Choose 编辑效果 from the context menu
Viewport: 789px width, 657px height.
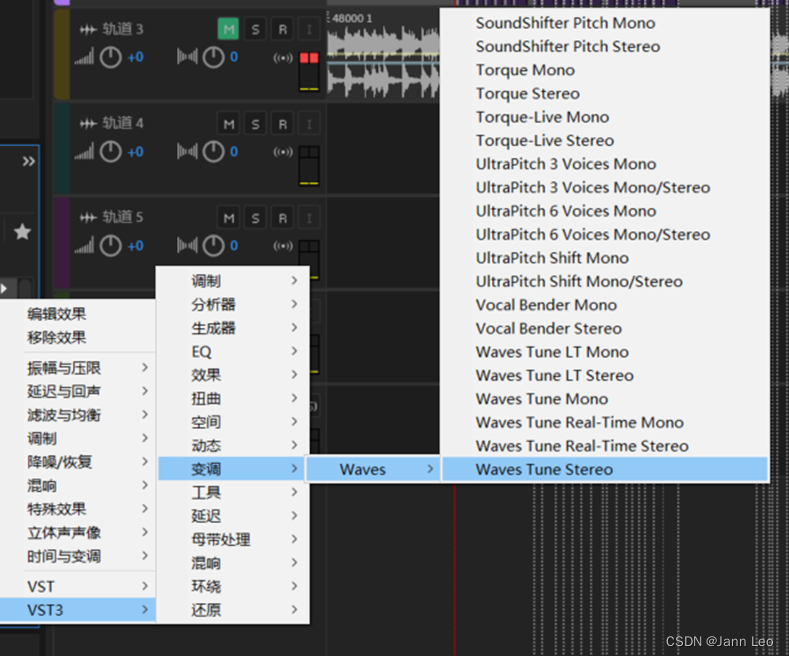pos(77,314)
